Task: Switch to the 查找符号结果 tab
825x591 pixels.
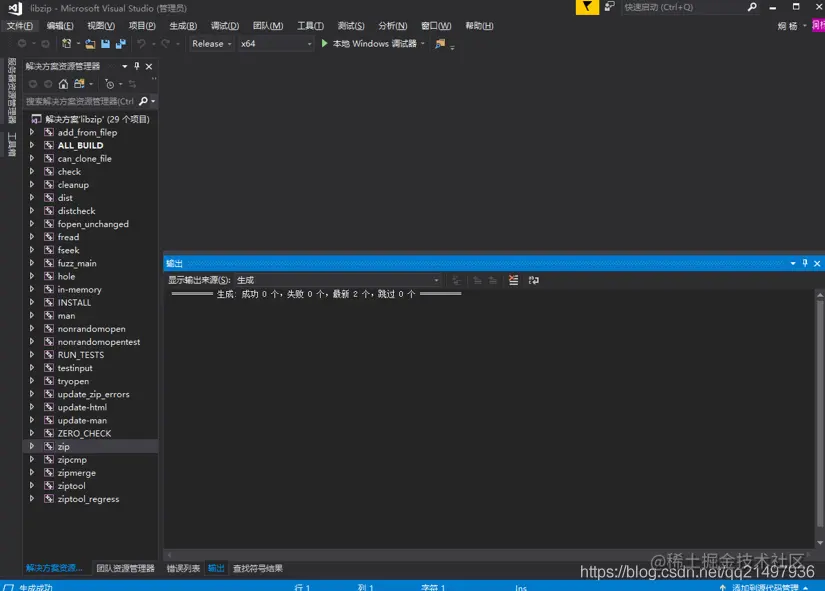Action: pyautogui.click(x=258, y=568)
